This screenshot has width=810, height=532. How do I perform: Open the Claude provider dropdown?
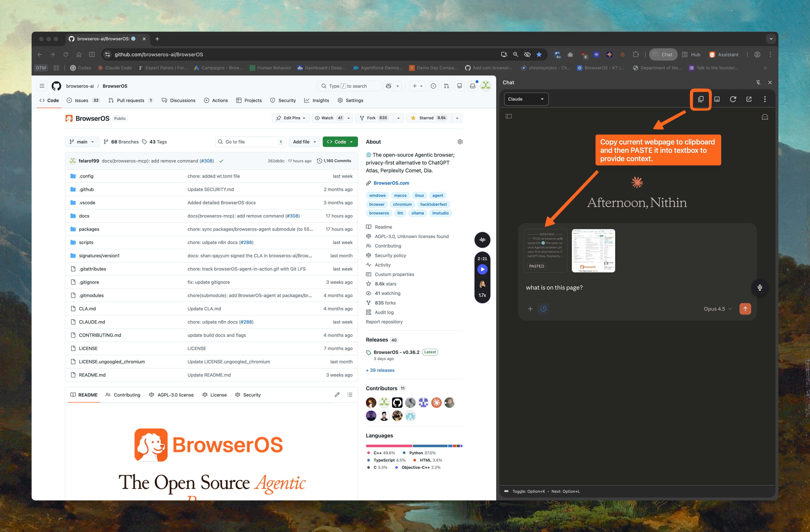click(x=526, y=99)
